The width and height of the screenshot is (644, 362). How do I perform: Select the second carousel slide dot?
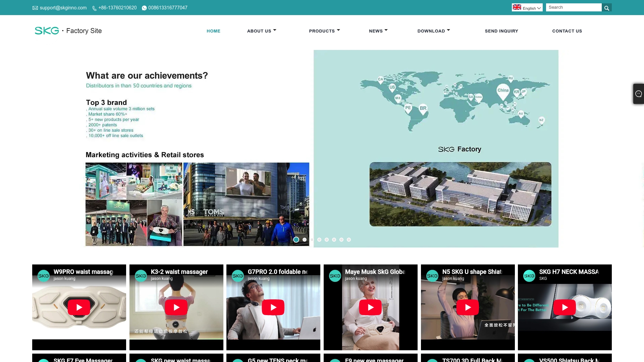305,240
